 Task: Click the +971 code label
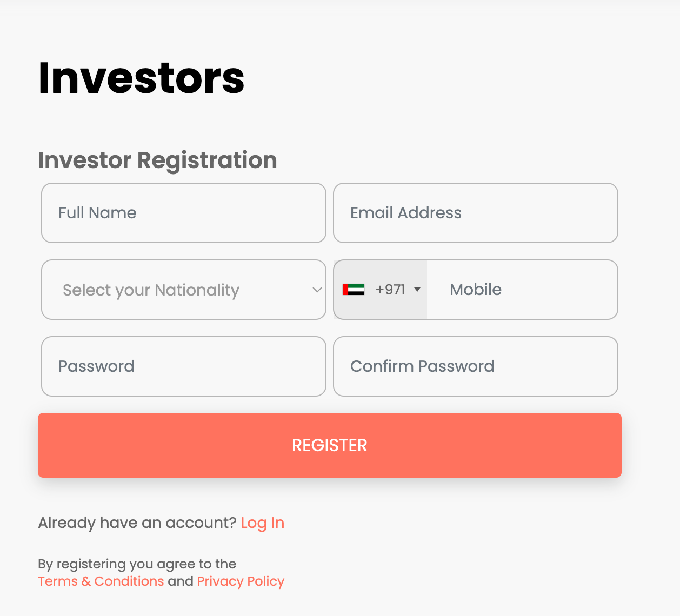390,290
